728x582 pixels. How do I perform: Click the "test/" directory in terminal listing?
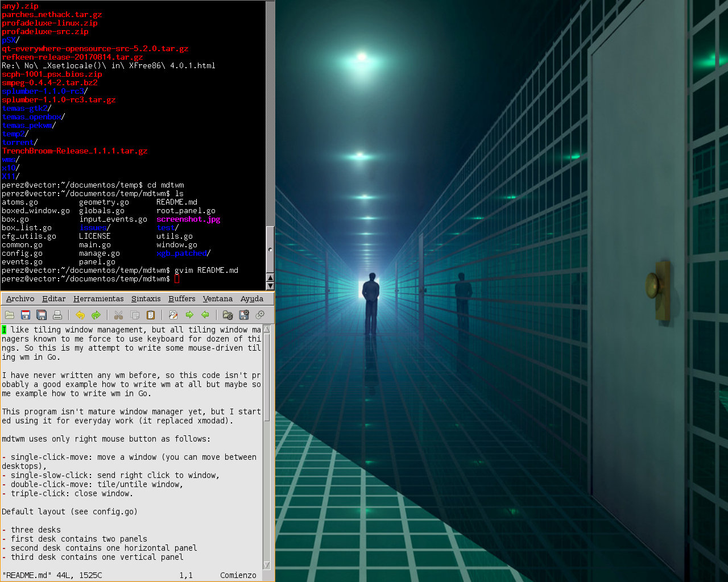pyautogui.click(x=168, y=228)
